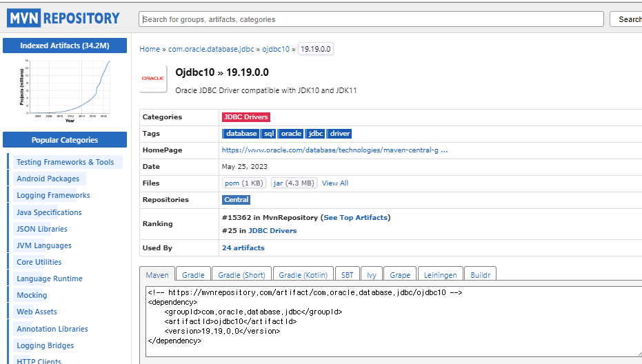Click the 'Ojdbc10 » 19.19.0.0' page title
Viewport: 642px width, 364px height.
(x=222, y=72)
